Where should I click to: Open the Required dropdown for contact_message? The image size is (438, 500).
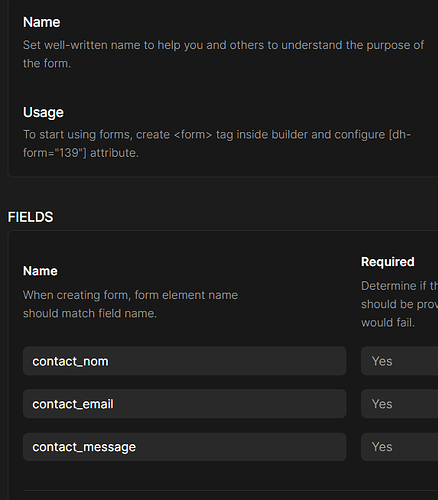[399, 447]
